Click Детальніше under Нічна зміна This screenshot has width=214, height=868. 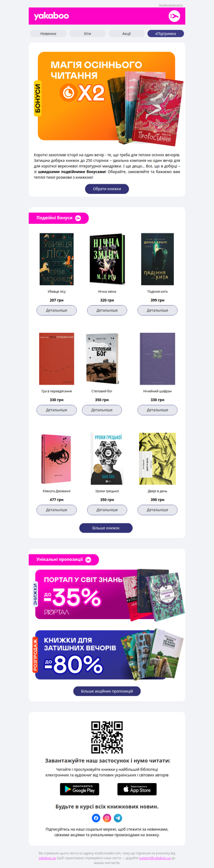(x=107, y=310)
